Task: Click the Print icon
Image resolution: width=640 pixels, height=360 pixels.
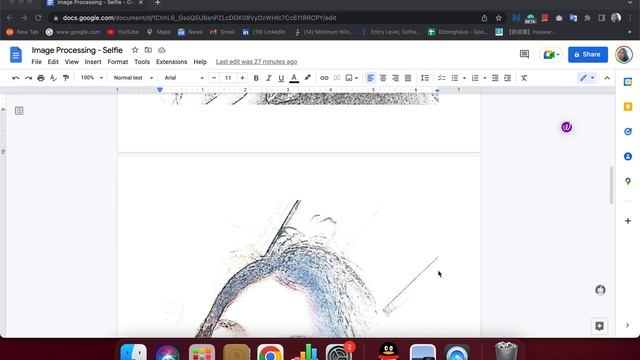Action: click(41, 78)
